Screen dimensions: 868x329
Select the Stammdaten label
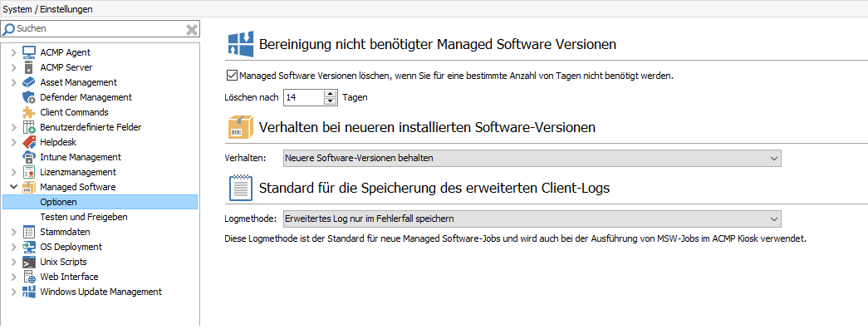pyautogui.click(x=66, y=232)
